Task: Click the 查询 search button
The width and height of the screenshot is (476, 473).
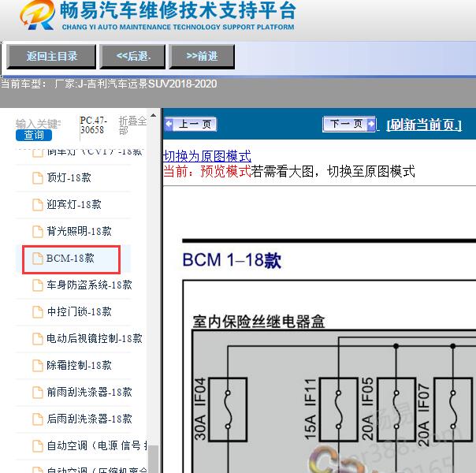Action: coord(34,135)
